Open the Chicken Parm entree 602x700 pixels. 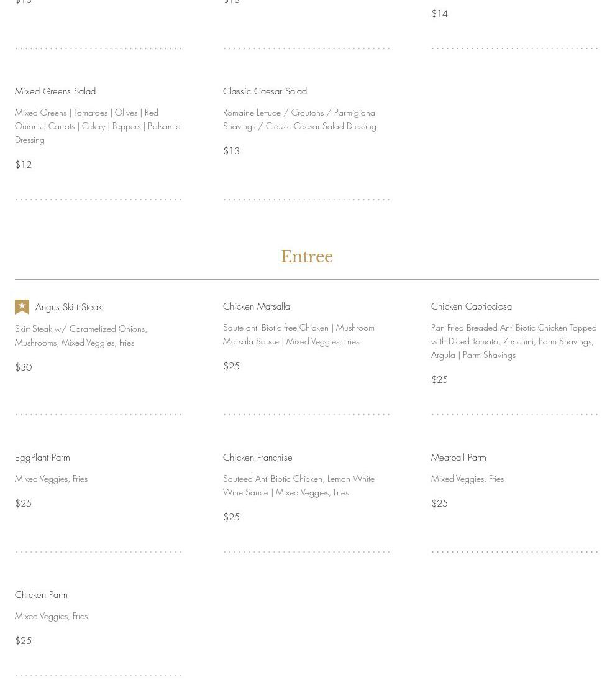41,595
